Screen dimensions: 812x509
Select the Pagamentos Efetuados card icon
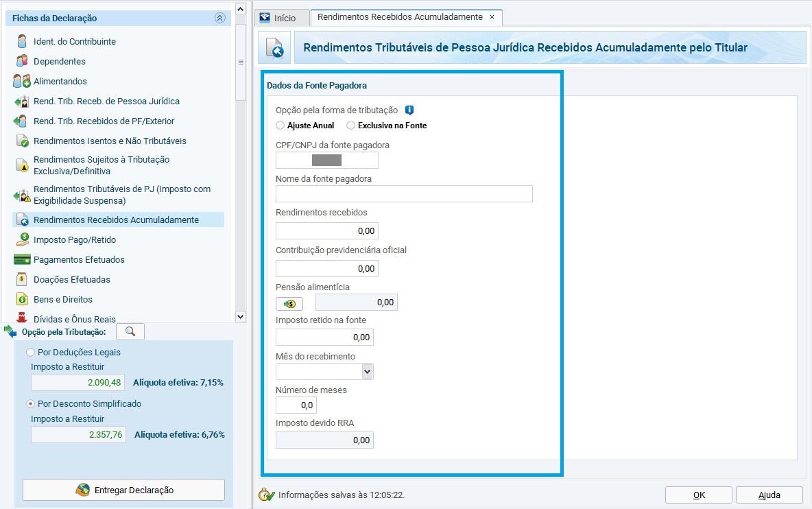tap(22, 259)
